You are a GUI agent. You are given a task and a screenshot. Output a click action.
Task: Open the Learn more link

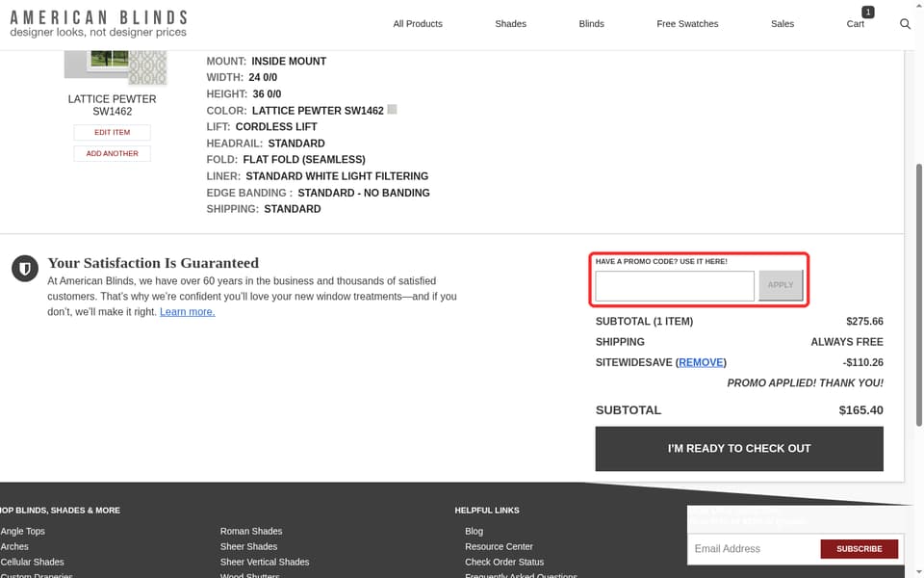[188, 311]
